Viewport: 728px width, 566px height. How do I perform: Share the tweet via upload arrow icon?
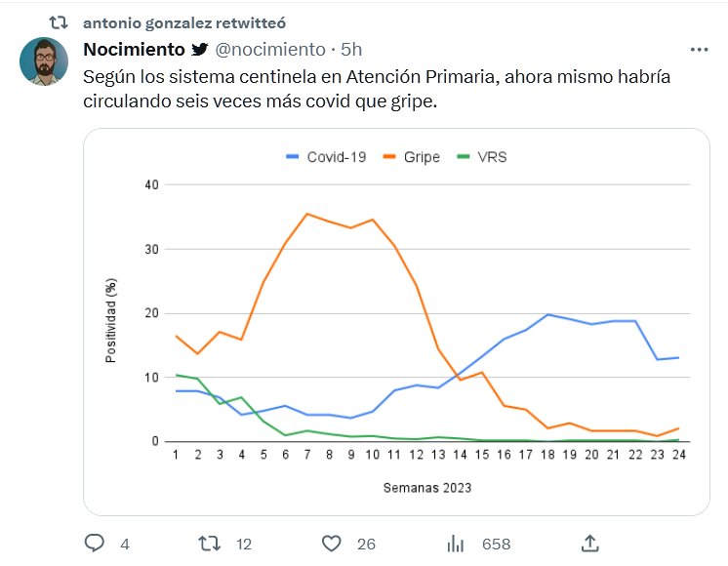(x=589, y=542)
